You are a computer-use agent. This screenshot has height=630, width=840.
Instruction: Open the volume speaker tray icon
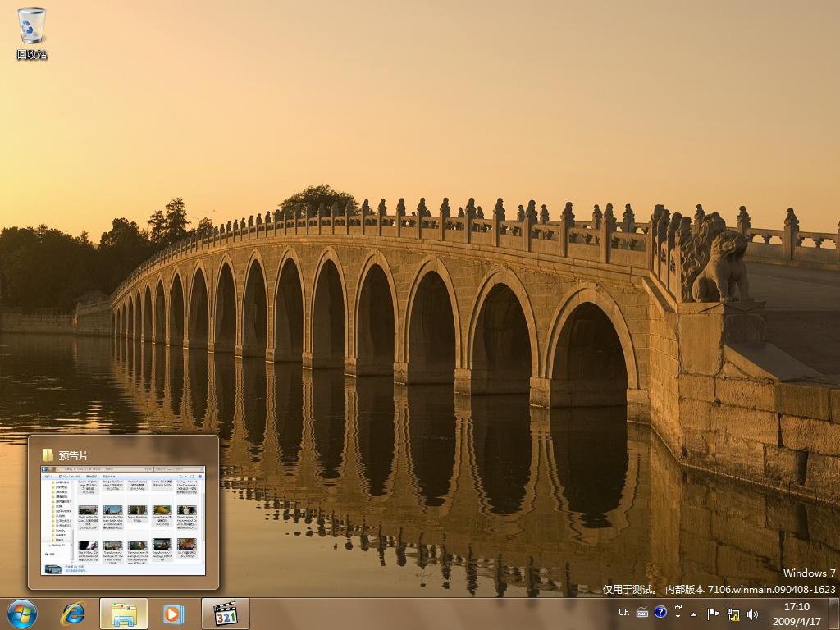click(x=752, y=614)
